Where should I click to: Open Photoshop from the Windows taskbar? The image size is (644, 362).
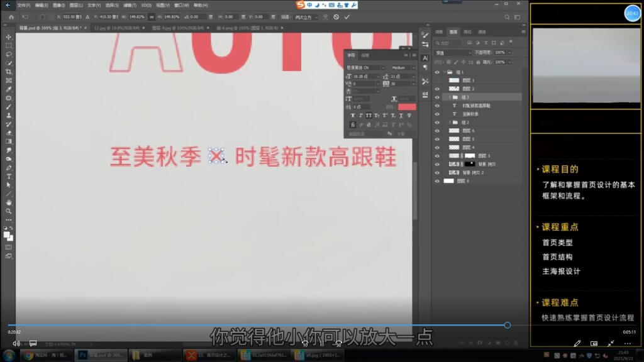(x=101, y=355)
